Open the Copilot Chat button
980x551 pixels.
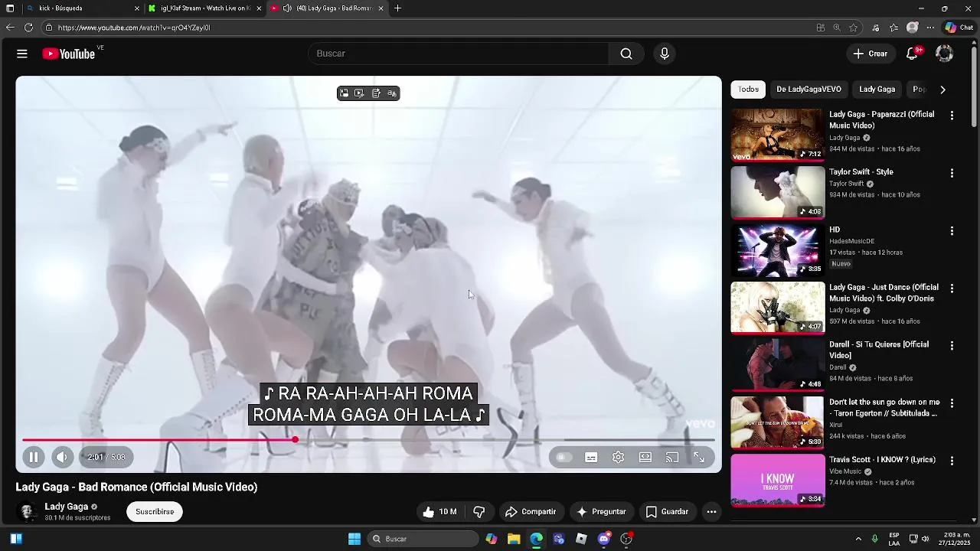click(x=959, y=28)
